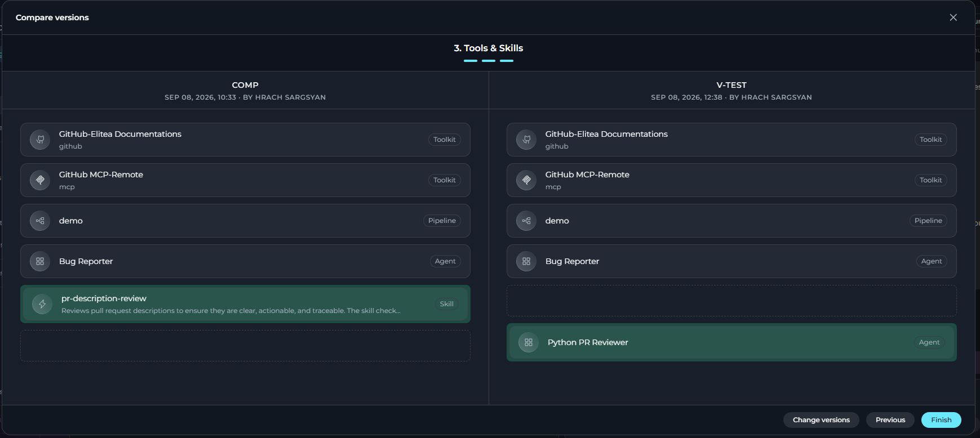Click the 'Compare versions' dialog title

(52, 17)
